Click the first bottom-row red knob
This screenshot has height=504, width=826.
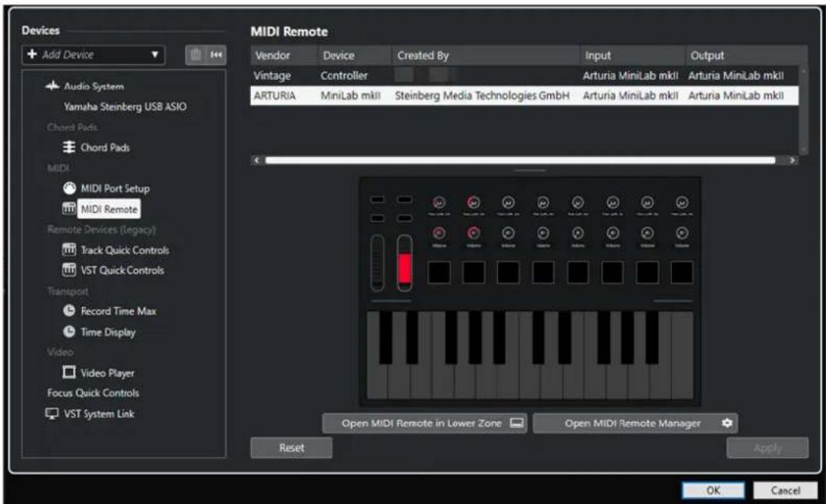pyautogui.click(x=439, y=233)
